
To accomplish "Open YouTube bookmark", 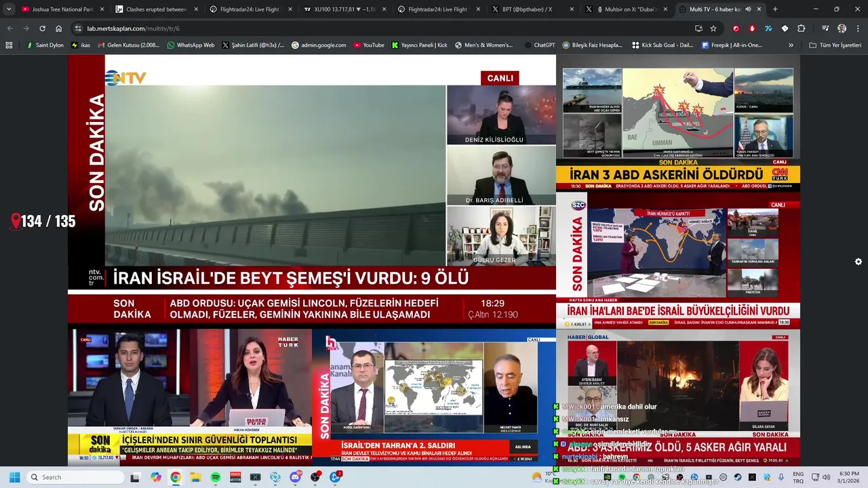I will pyautogui.click(x=368, y=45).
